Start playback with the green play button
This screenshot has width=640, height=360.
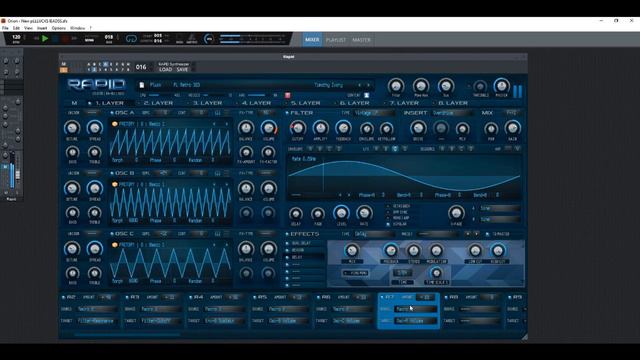pos(45,39)
